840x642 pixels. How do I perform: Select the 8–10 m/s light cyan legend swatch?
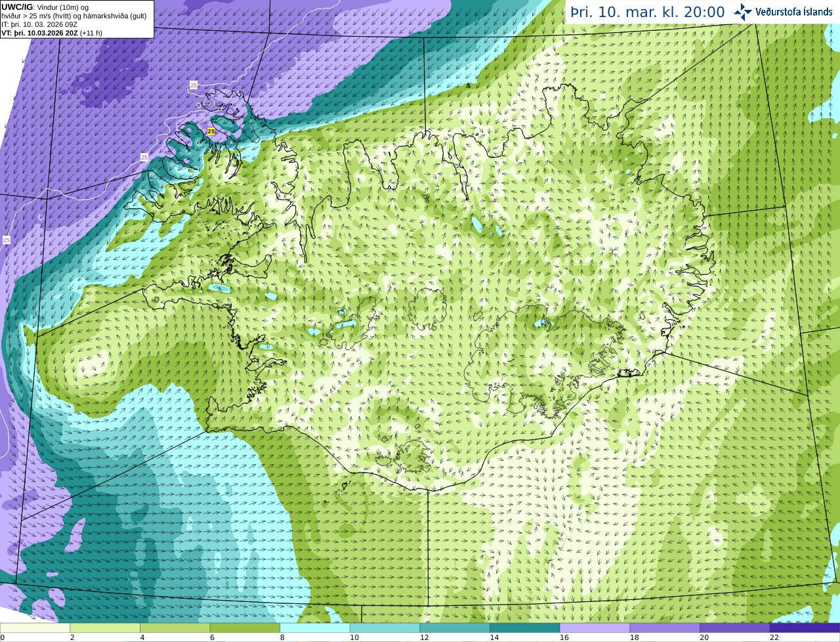(315, 628)
